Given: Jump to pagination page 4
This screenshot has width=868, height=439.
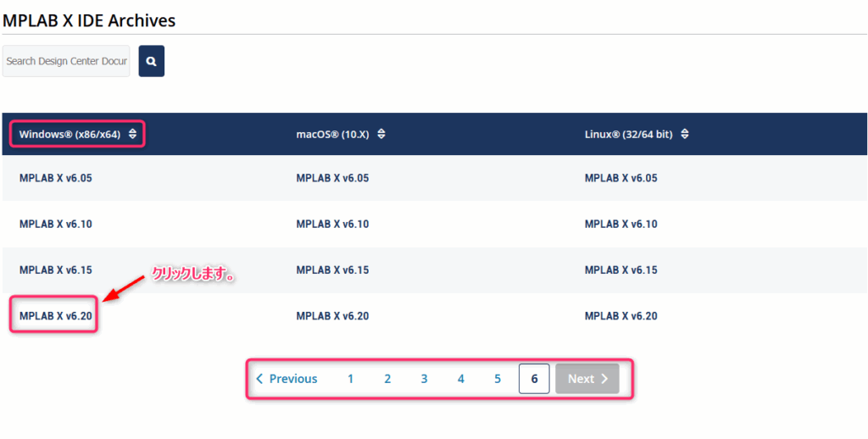Looking at the screenshot, I should point(460,379).
